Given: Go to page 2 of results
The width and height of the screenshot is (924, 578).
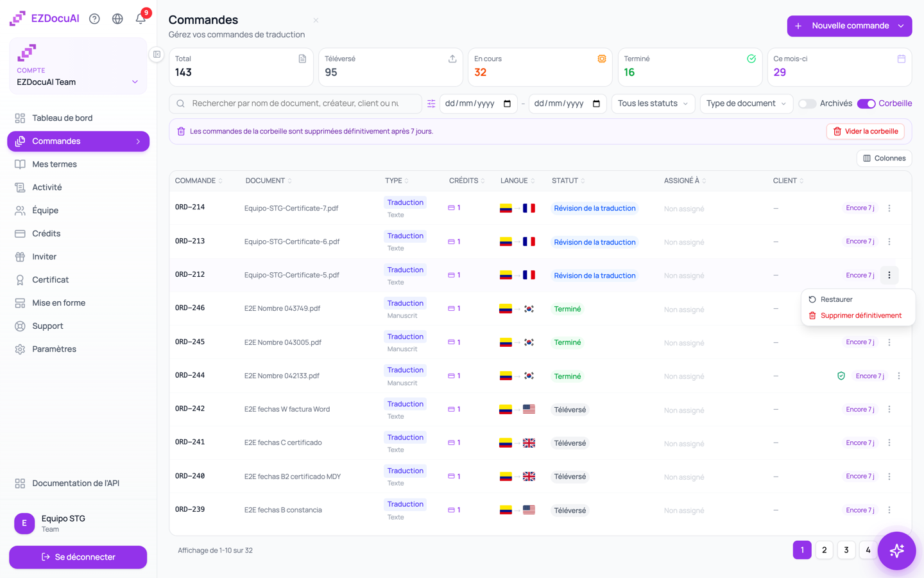Looking at the screenshot, I should click(x=825, y=550).
